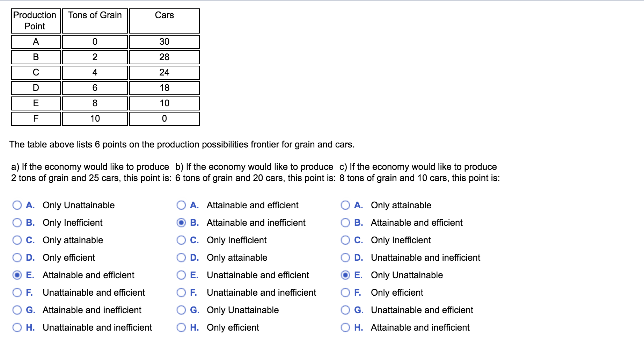Select "Attainable and inefficient" in question b
Screen dimensions: 644x346
click(x=181, y=223)
